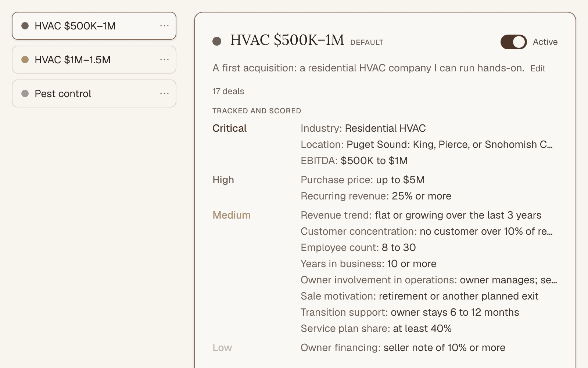Click the Recurring revenue: 25% or more row
The image size is (588, 368).
pos(376,196)
